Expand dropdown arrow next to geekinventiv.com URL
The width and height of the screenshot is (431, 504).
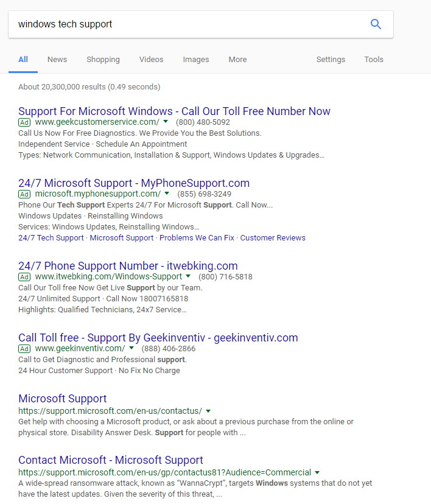131,348
